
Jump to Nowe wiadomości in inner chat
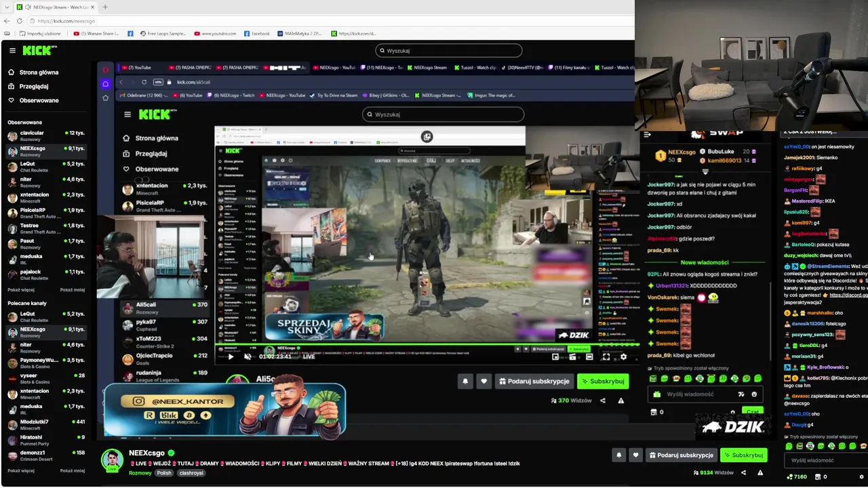coord(705,262)
